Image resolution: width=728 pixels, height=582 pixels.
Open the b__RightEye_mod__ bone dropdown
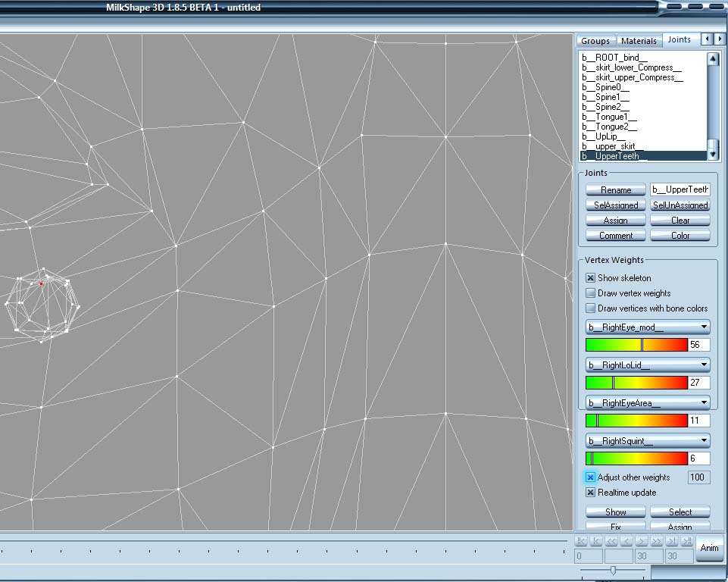click(704, 327)
